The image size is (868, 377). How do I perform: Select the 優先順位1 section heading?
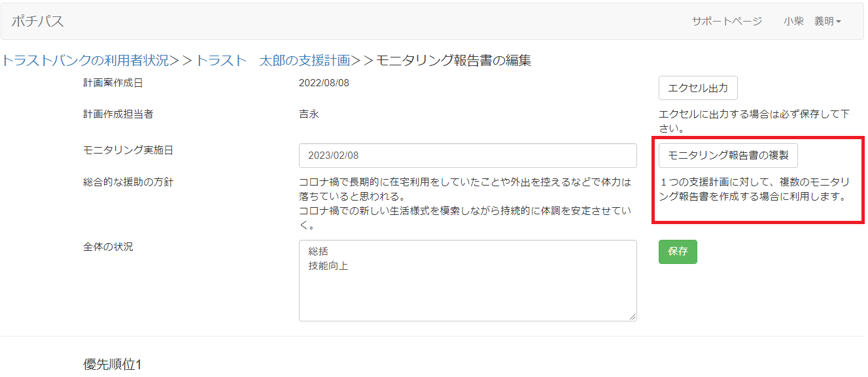pyautogui.click(x=113, y=364)
